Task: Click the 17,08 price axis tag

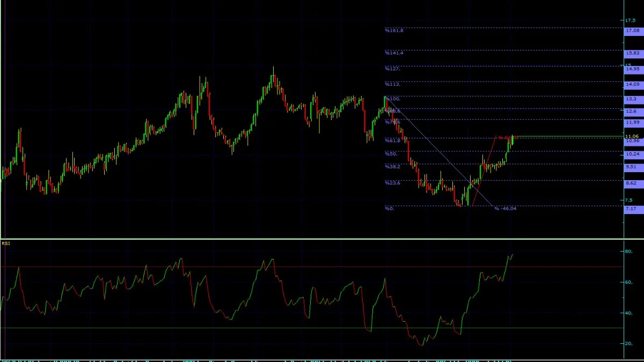Action: click(633, 31)
